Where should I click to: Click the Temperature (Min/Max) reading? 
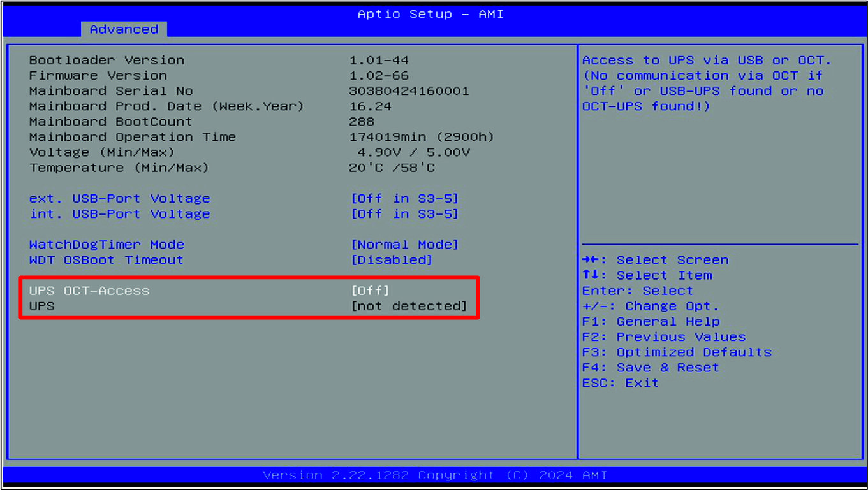[114, 168]
